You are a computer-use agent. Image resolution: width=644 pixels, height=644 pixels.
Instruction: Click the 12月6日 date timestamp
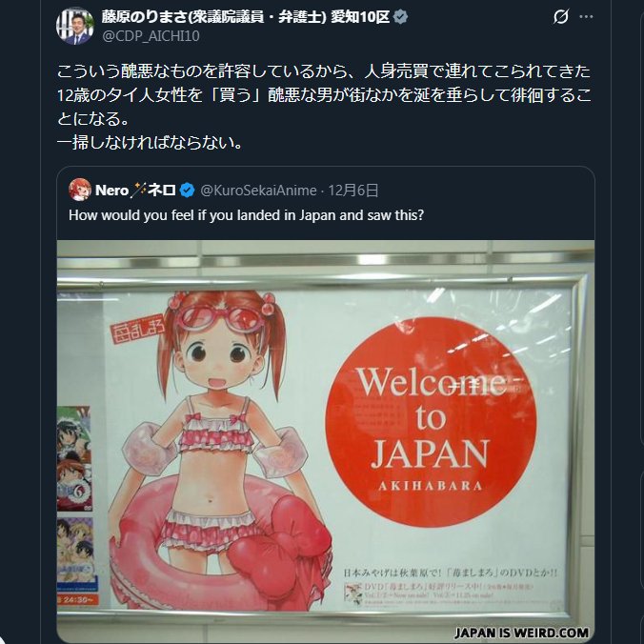pos(353,191)
